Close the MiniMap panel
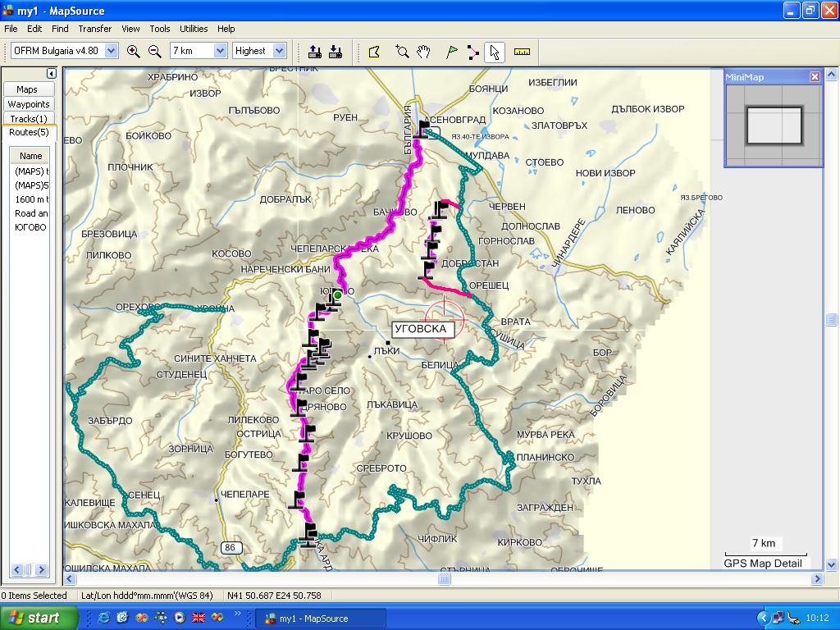The height and width of the screenshot is (630, 840). coord(815,77)
